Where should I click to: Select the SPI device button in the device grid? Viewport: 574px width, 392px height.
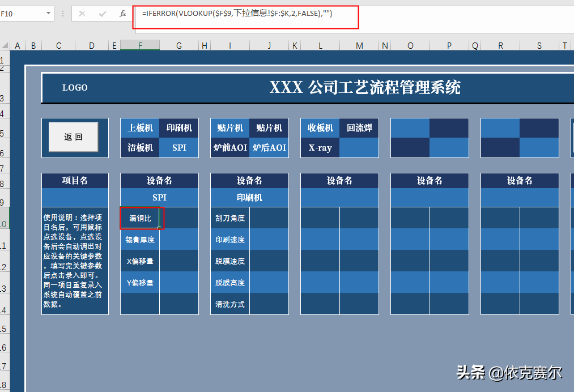[179, 147]
